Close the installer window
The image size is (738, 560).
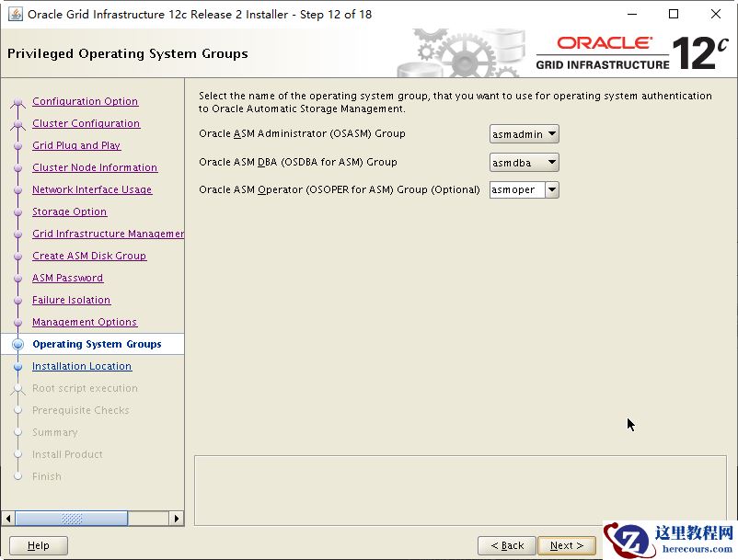716,14
